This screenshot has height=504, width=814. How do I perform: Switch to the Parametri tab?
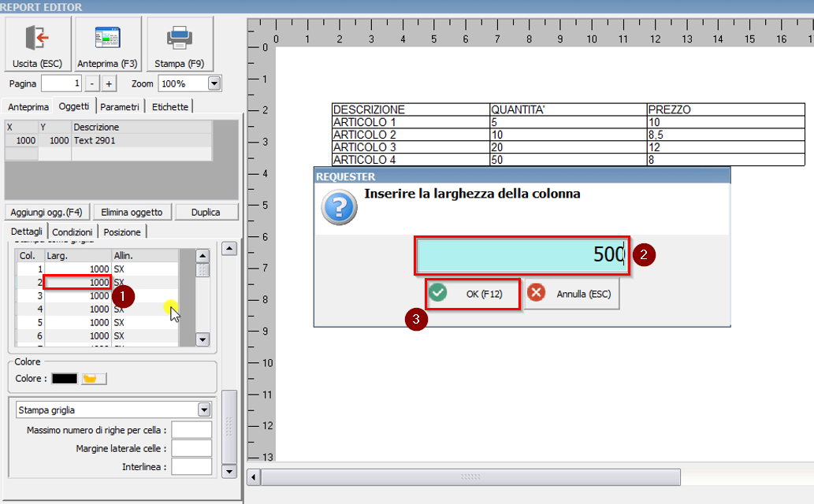point(121,106)
